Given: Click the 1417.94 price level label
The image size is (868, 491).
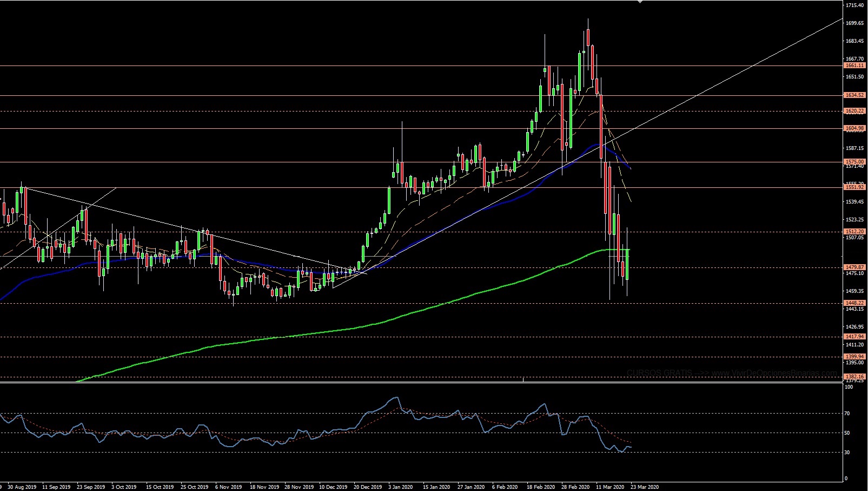Looking at the screenshot, I should 854,337.
